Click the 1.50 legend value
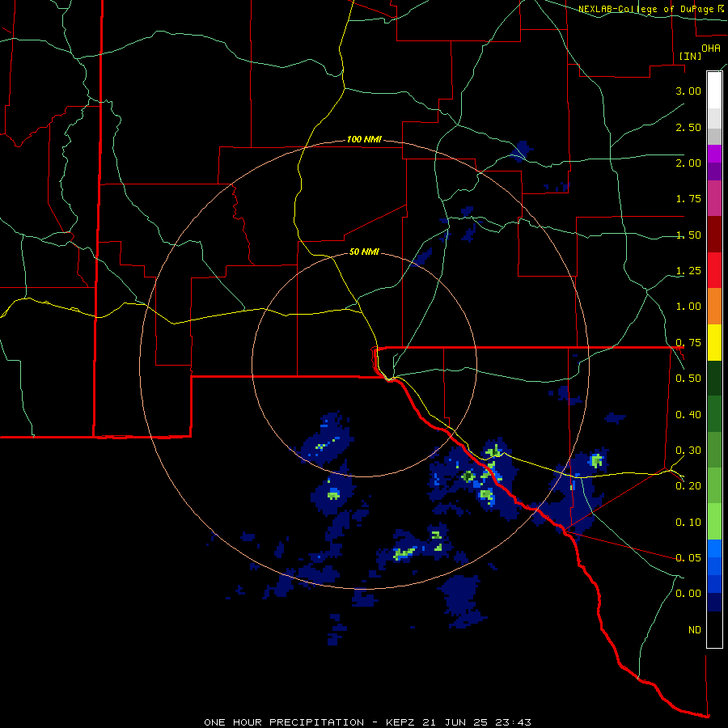The width and height of the screenshot is (728, 728). [688, 235]
